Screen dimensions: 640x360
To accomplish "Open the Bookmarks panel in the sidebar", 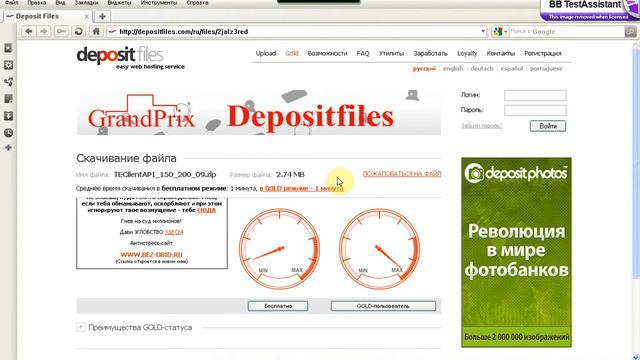I will coord(8,48).
